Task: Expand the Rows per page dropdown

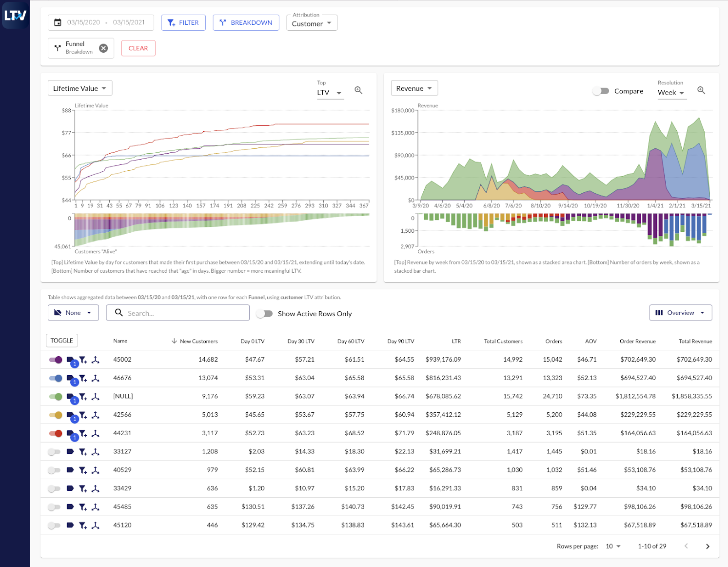Action: click(613, 547)
